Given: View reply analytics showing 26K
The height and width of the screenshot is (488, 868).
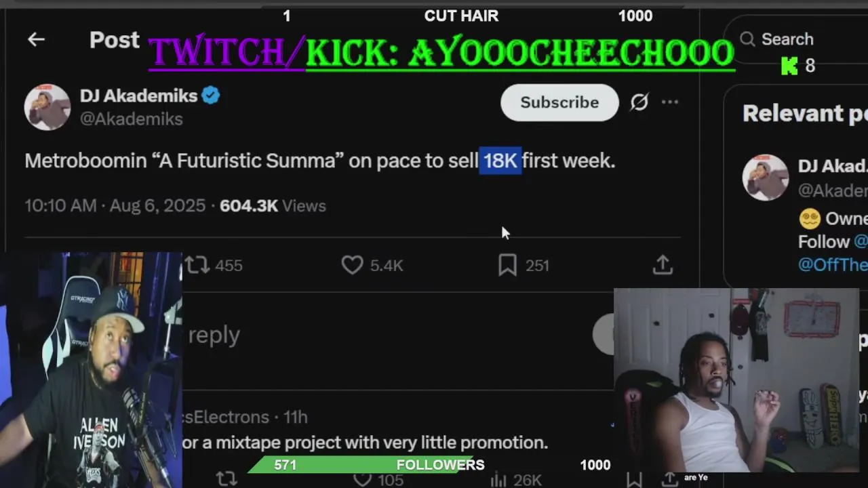Looking at the screenshot, I should coord(499,480).
